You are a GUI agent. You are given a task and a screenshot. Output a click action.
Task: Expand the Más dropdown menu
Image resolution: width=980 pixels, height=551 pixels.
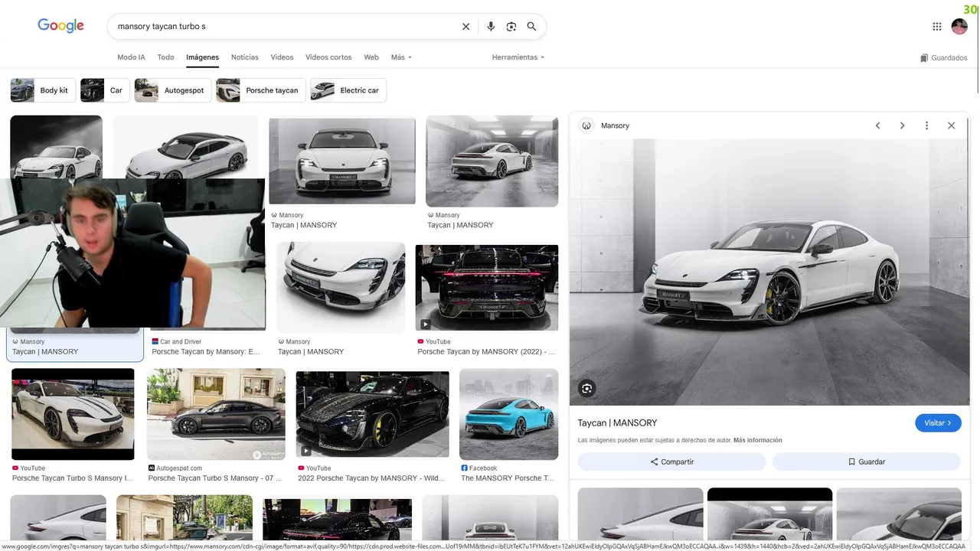point(401,57)
